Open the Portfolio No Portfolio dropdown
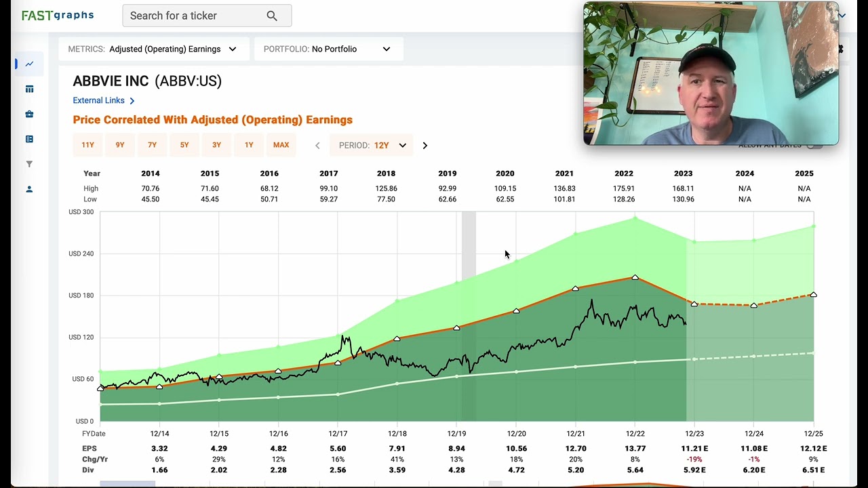 329,49
